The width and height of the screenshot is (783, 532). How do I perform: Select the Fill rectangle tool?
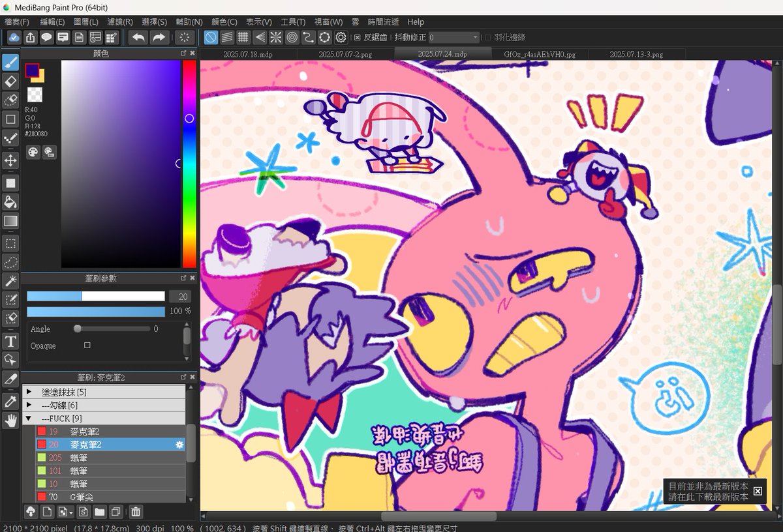[10, 183]
